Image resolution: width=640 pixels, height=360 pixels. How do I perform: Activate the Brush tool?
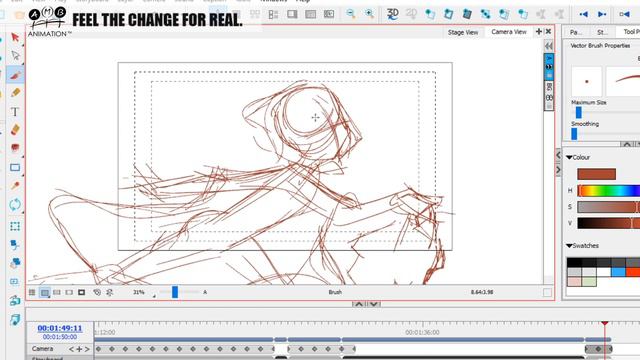16,75
